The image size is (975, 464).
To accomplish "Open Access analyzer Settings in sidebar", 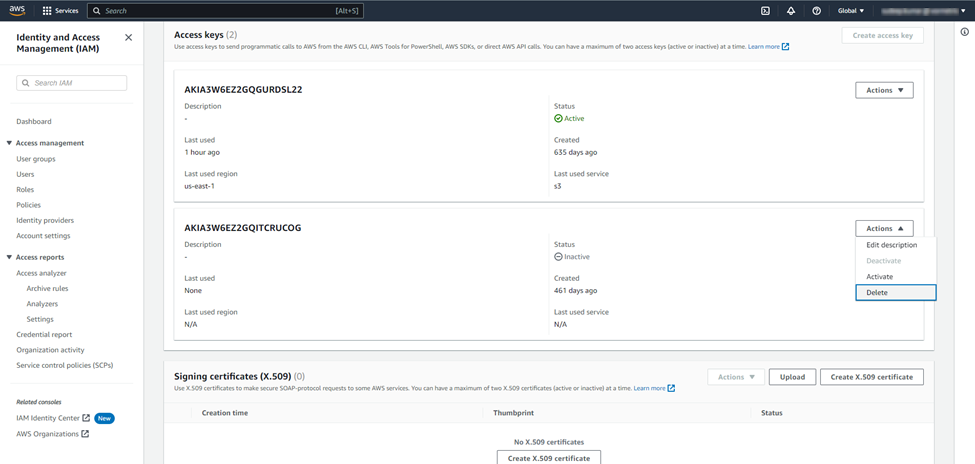I will 40,320.
